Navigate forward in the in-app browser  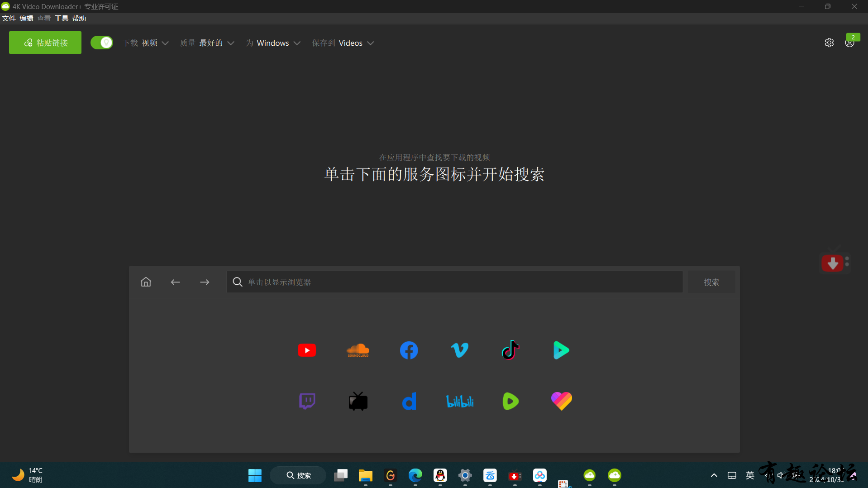(x=205, y=282)
